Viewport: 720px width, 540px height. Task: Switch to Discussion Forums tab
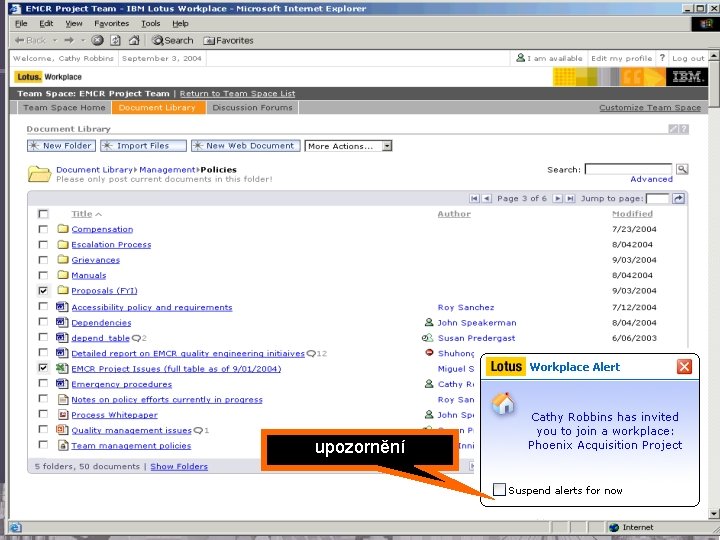point(252,107)
